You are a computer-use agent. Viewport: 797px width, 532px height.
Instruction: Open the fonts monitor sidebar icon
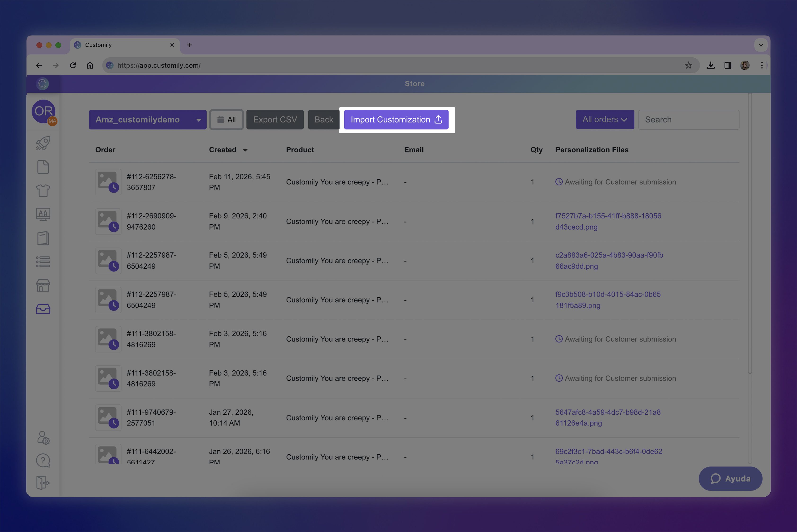coord(43,214)
